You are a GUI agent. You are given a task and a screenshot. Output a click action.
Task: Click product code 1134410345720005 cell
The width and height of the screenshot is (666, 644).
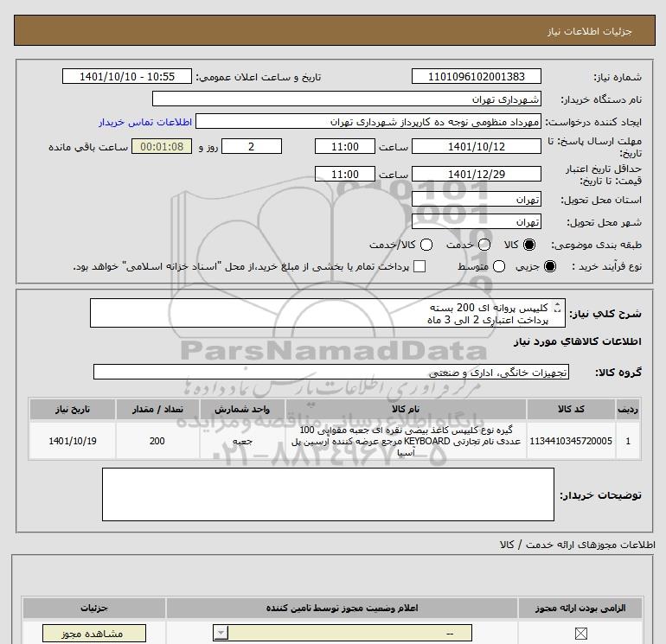coord(571,441)
